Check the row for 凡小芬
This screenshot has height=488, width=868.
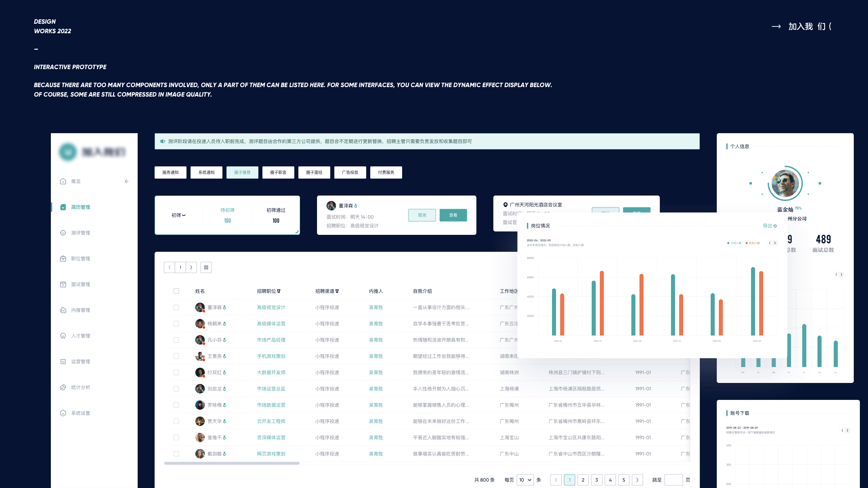(176, 340)
